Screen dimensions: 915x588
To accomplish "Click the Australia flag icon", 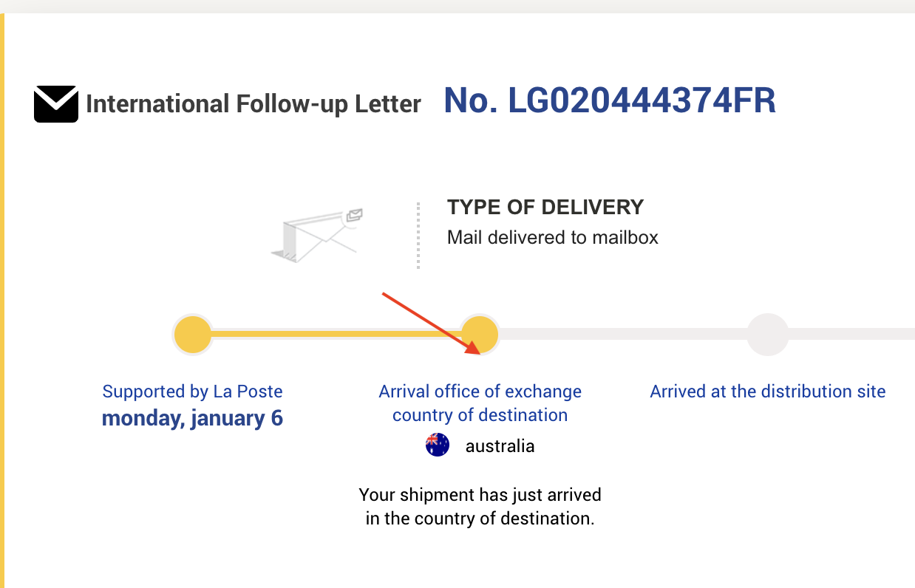I will pos(438,445).
